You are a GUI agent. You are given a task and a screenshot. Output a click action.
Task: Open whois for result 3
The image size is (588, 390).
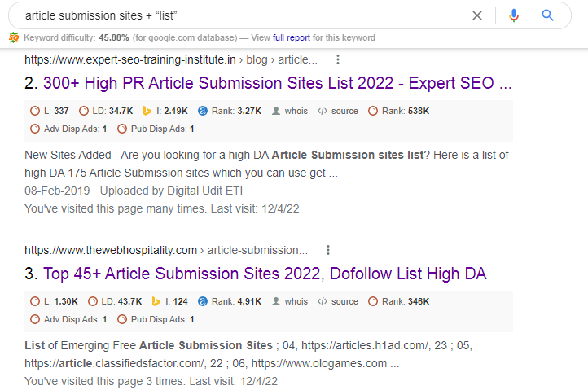click(290, 301)
